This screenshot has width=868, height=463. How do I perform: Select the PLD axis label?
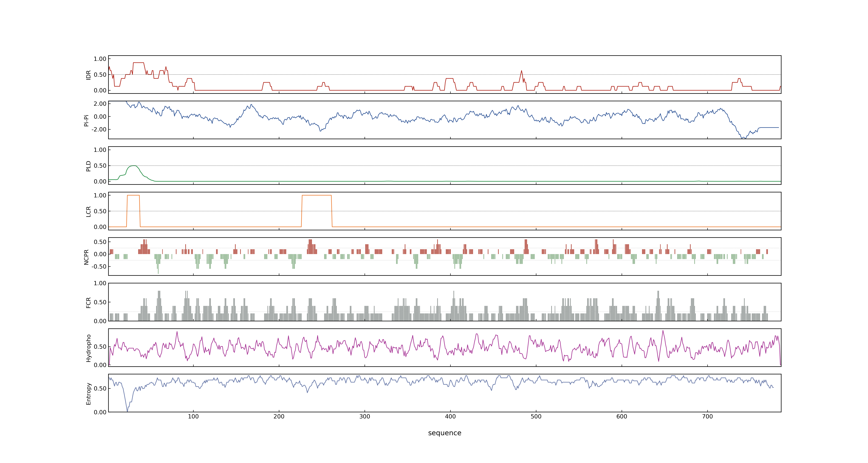click(88, 166)
